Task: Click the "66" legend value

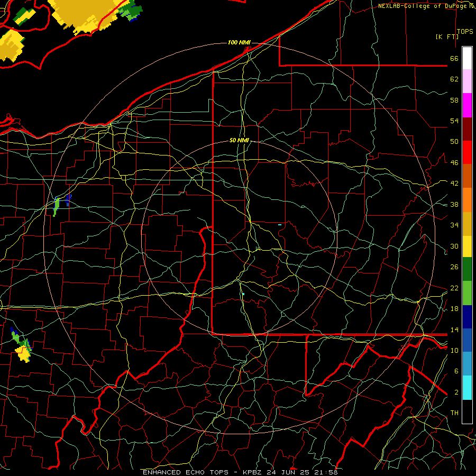Action: point(454,58)
